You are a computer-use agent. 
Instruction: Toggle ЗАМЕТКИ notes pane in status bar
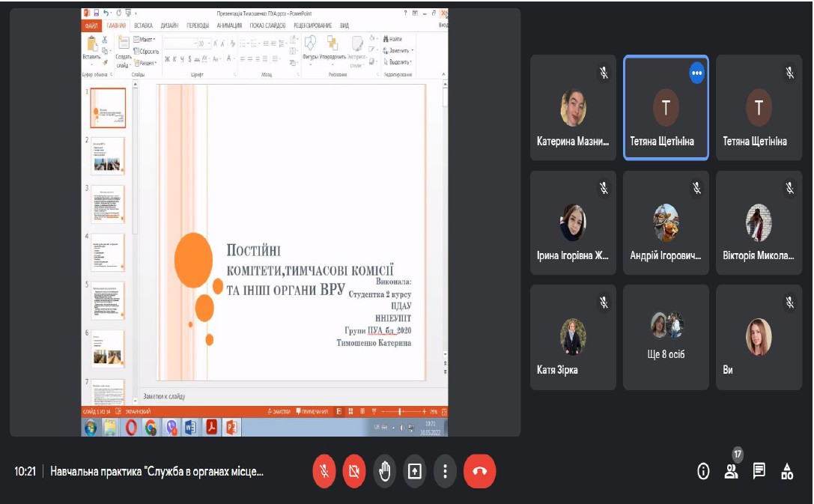[279, 412]
